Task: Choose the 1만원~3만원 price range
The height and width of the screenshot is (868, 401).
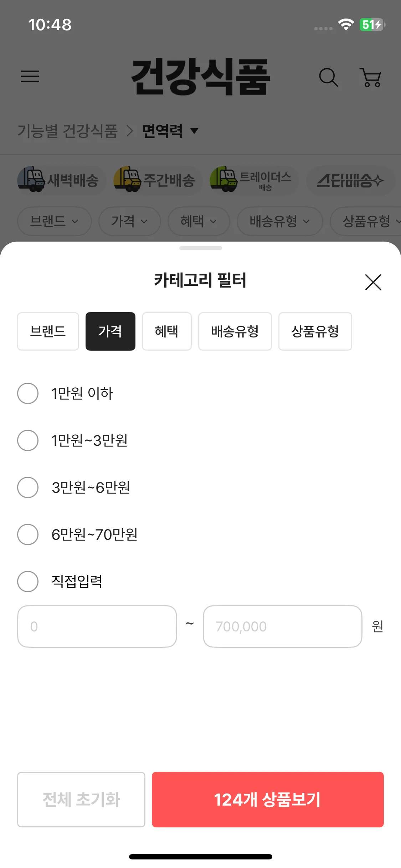Action: pyautogui.click(x=28, y=440)
